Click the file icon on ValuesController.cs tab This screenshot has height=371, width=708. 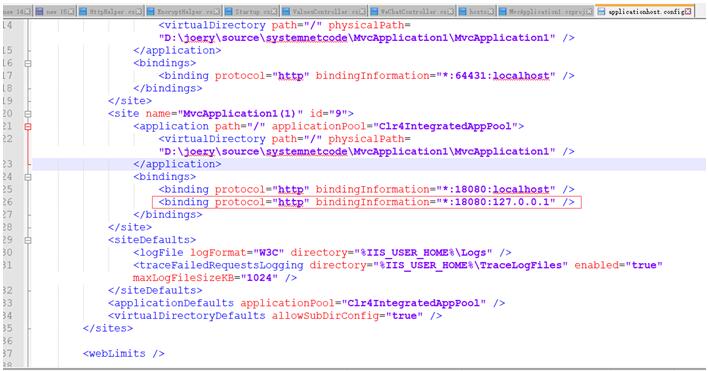click(286, 11)
